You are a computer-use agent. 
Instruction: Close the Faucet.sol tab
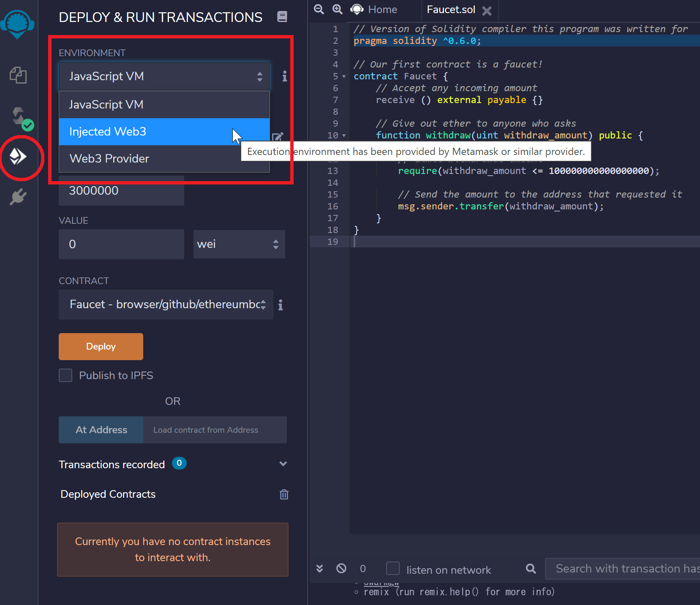point(487,11)
